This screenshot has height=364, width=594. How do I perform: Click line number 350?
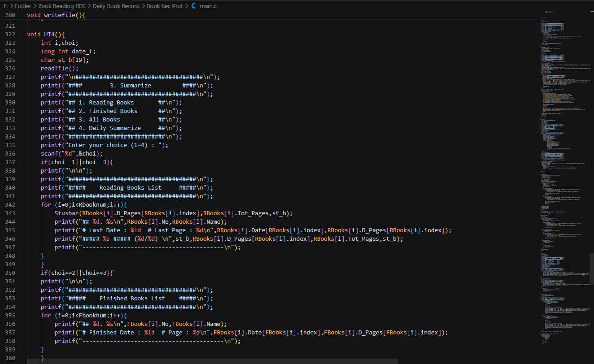coord(10,273)
